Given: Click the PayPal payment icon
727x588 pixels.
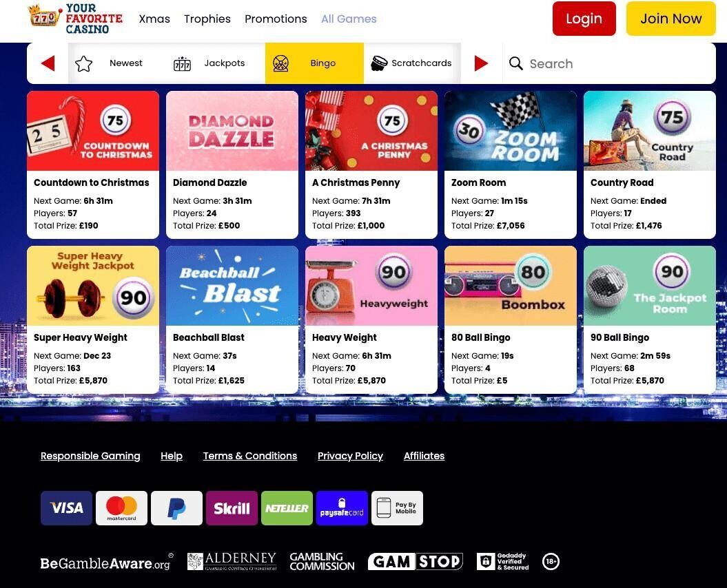Looking at the screenshot, I should [x=176, y=508].
